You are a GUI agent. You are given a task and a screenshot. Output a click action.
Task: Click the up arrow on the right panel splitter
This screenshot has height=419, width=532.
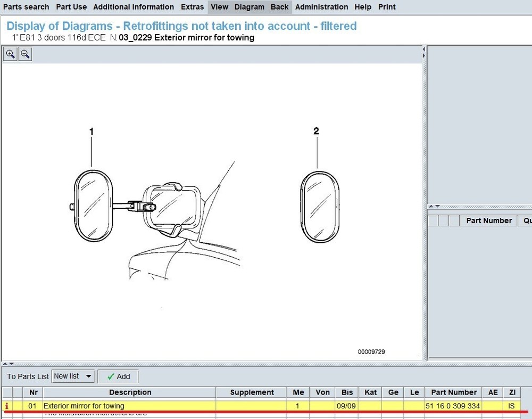[432, 207]
